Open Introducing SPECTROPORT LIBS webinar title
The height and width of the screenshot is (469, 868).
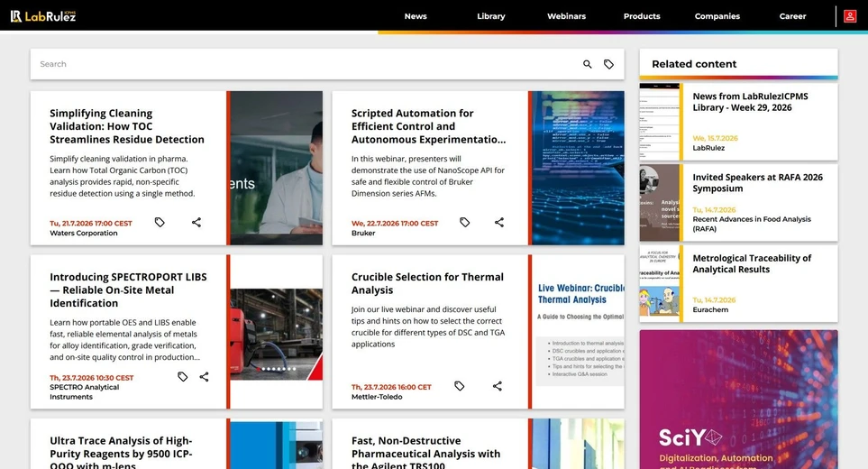coord(128,290)
